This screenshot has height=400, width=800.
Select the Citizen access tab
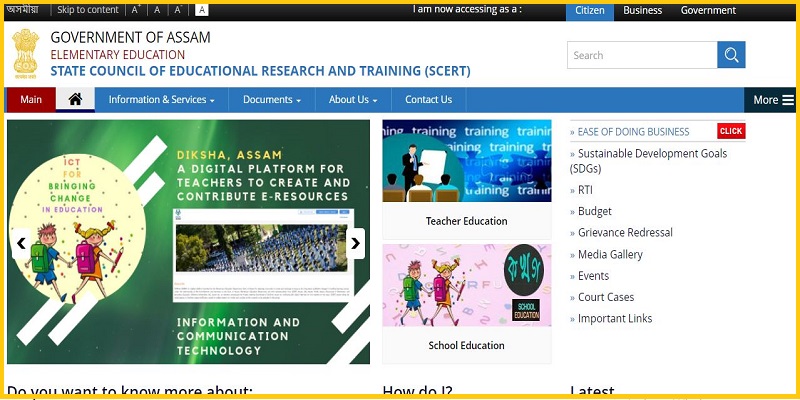[590, 11]
